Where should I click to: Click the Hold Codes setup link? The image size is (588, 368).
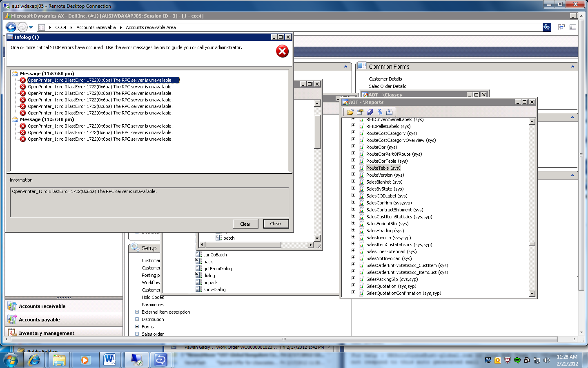click(x=153, y=297)
